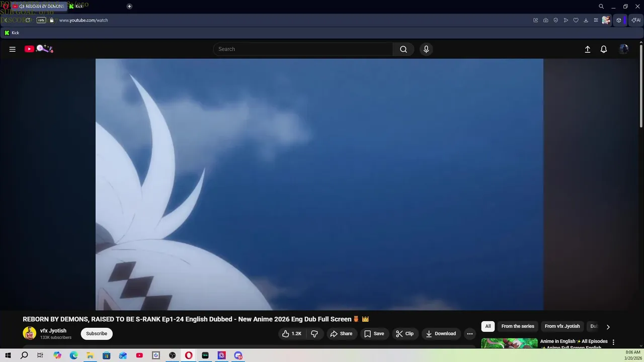The height and width of the screenshot is (362, 644).
Task: Open Windows taskbar Search
Action: pyautogui.click(x=24, y=355)
